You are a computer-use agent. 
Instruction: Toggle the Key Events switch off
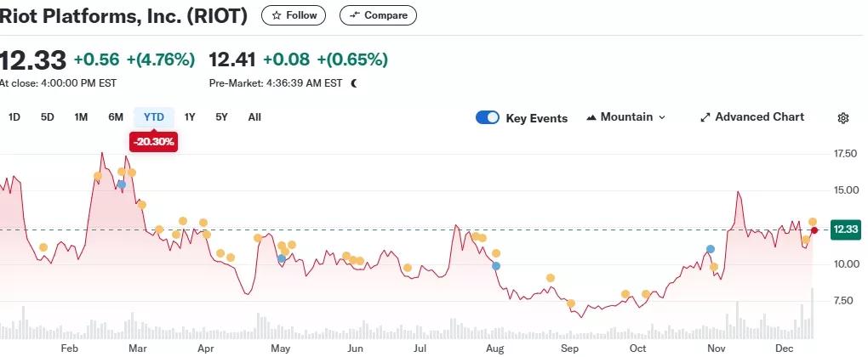[x=488, y=118]
